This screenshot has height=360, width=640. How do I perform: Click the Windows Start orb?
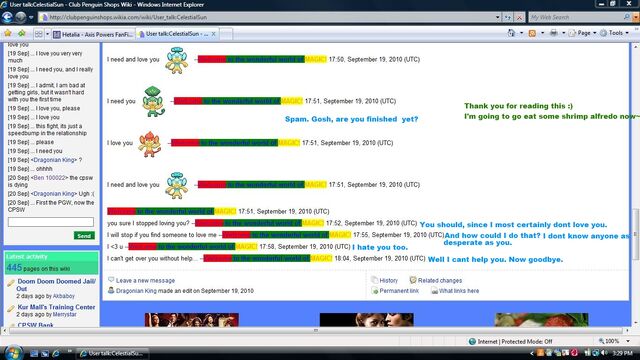[13, 352]
